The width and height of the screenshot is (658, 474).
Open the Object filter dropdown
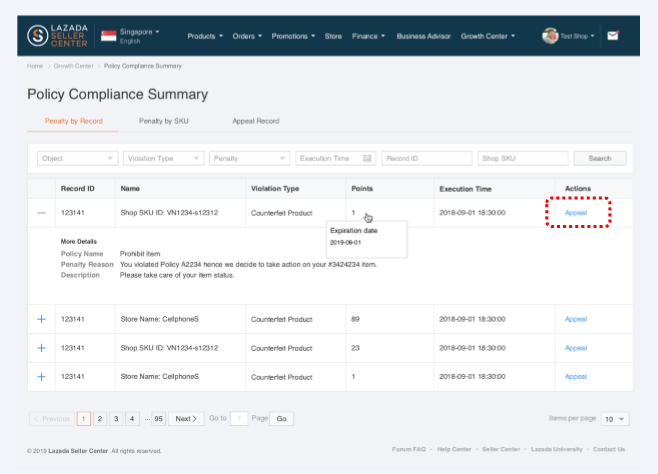(78, 159)
